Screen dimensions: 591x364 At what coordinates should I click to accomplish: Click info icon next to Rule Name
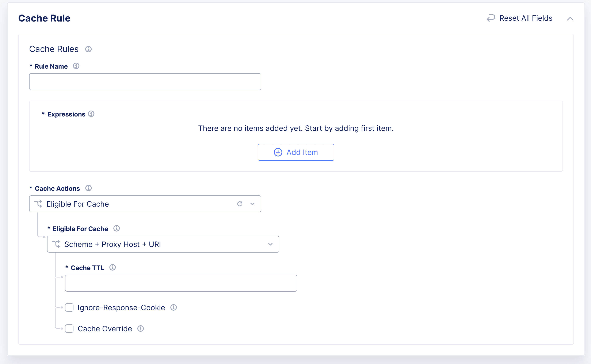(x=76, y=66)
